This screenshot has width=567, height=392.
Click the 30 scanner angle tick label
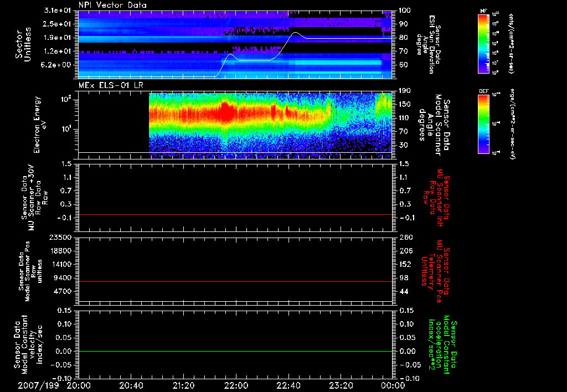403,145
